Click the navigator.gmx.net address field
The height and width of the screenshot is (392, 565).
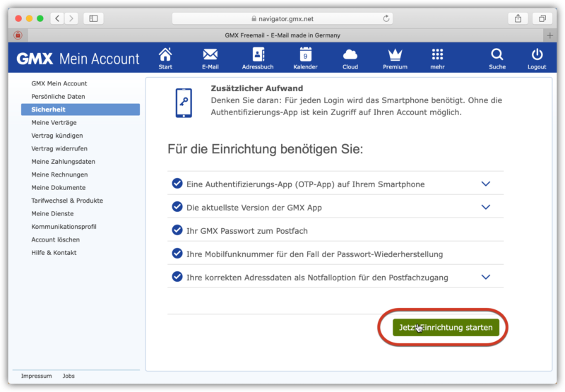[282, 18]
